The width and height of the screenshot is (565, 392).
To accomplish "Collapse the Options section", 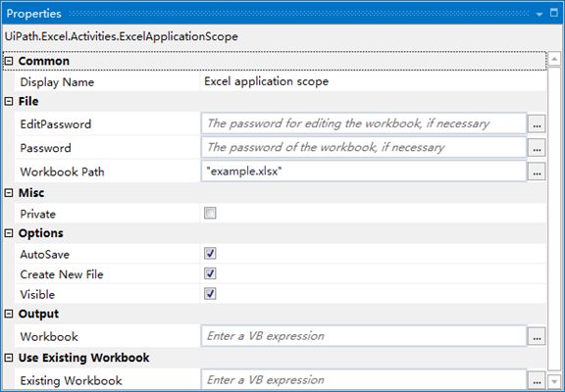I will click(9, 233).
